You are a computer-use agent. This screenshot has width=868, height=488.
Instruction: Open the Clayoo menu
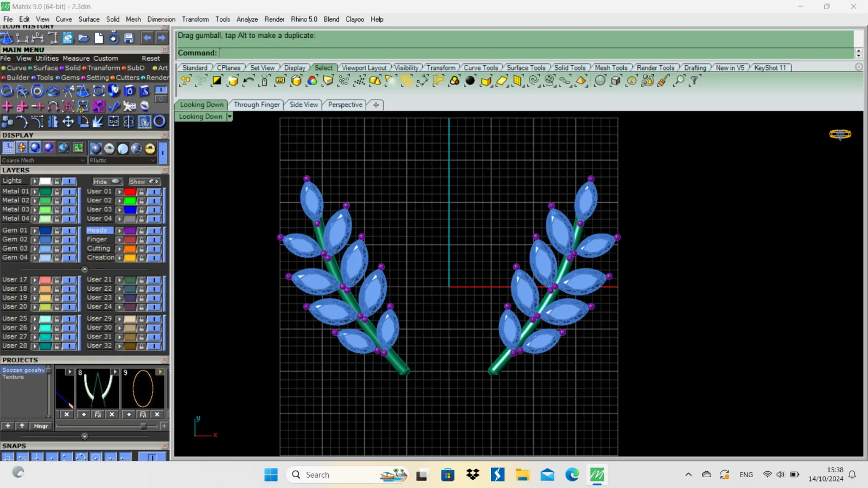click(355, 19)
